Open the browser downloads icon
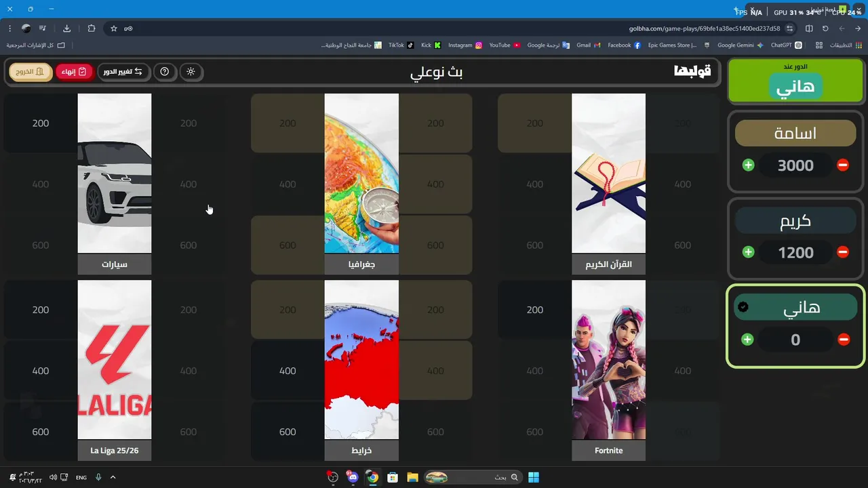Image resolution: width=868 pixels, height=488 pixels. coord(66,28)
